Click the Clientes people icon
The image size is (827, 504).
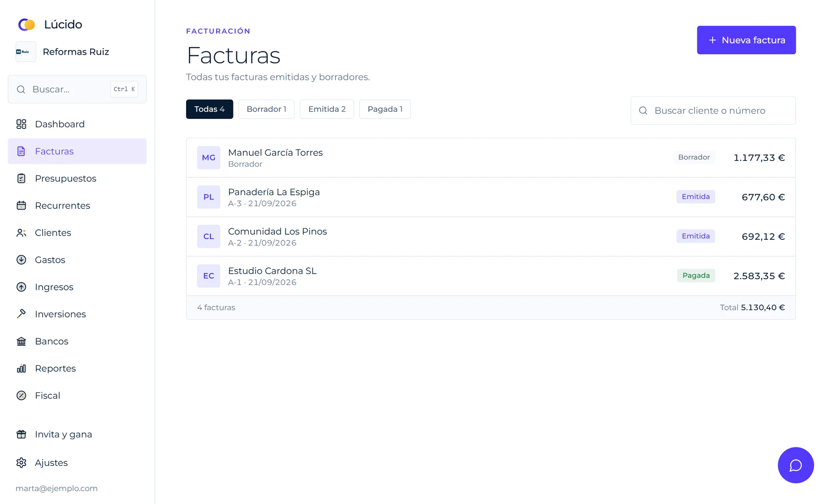[x=21, y=232]
